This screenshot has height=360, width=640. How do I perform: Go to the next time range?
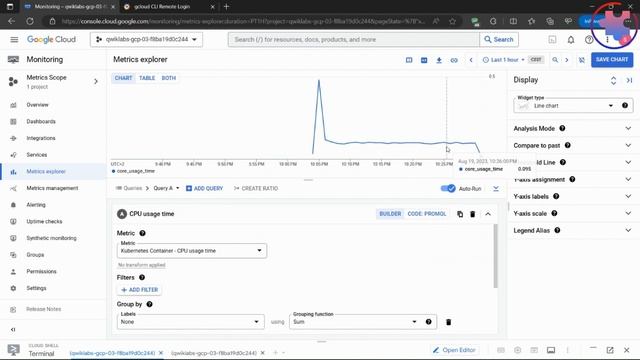567,60
